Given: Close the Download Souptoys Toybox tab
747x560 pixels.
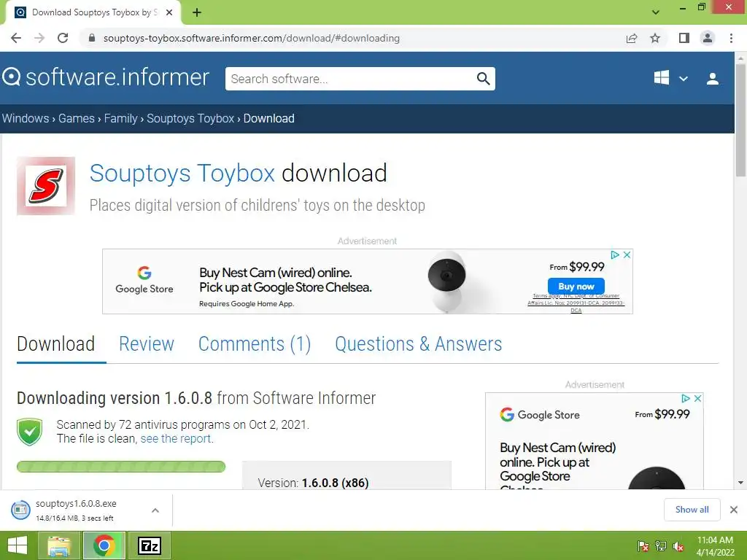Looking at the screenshot, I should tap(169, 12).
